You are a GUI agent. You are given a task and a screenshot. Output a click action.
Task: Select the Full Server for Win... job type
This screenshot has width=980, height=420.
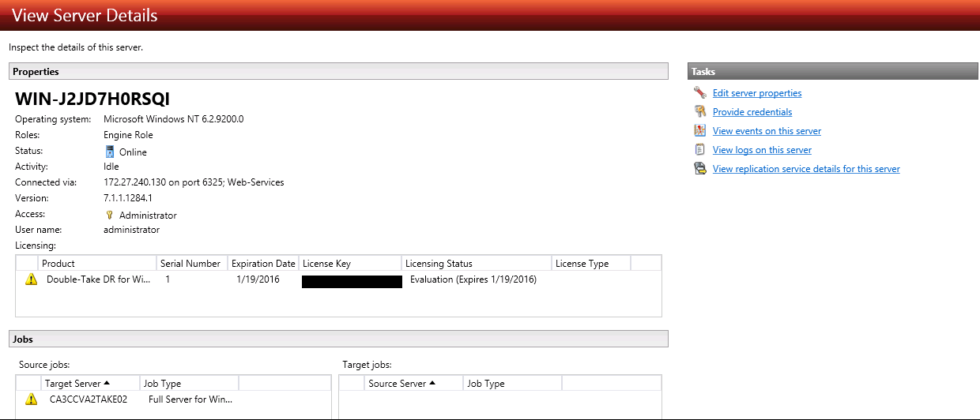click(190, 399)
